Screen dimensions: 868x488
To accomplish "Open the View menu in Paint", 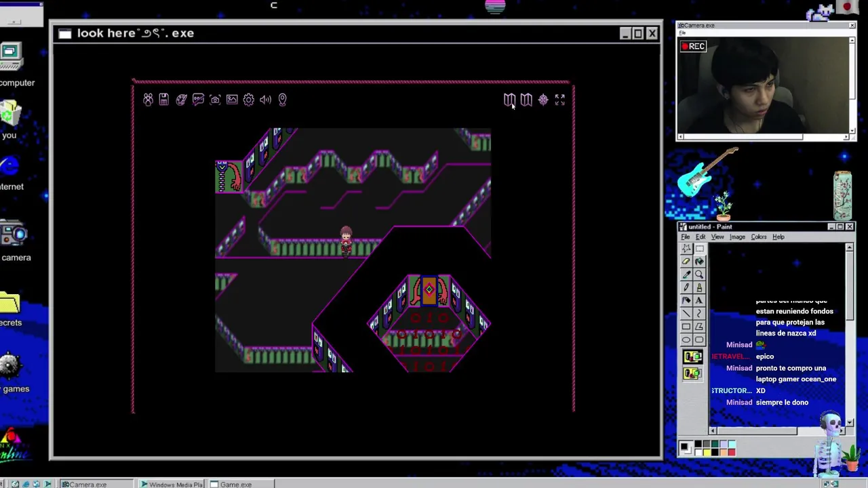I will [x=717, y=237].
